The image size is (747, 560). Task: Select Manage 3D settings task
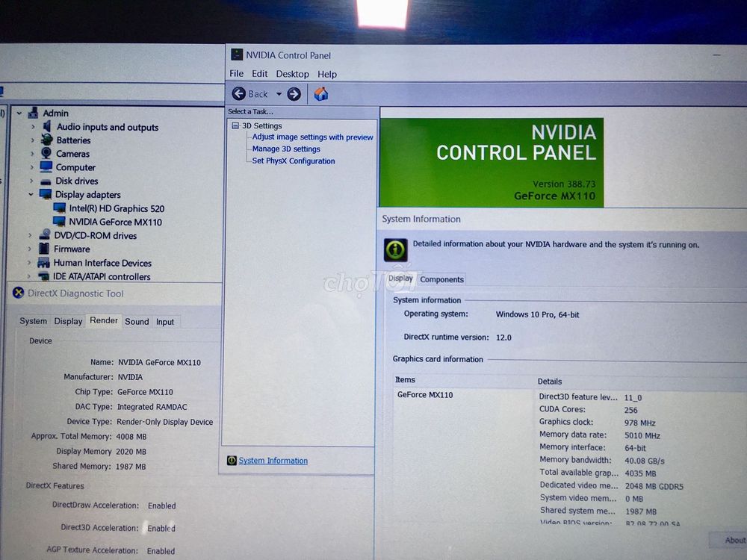coord(286,149)
